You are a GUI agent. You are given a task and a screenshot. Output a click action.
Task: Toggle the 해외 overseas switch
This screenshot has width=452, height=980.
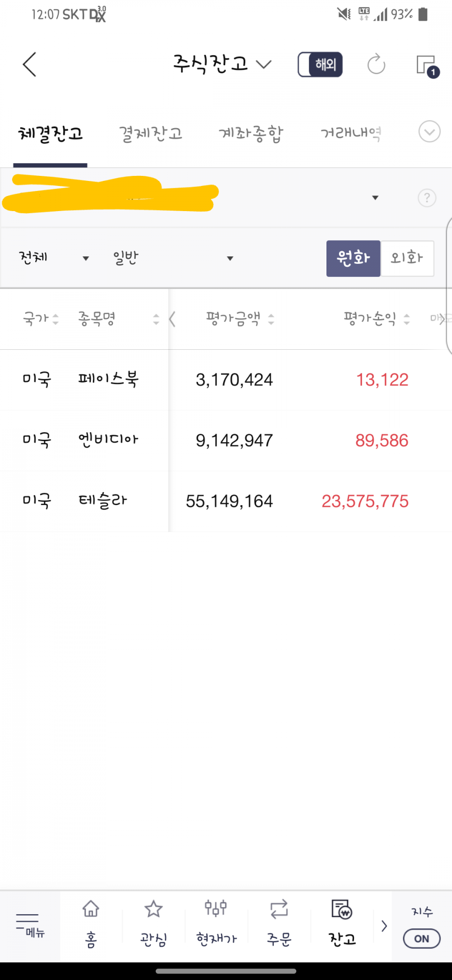click(320, 64)
